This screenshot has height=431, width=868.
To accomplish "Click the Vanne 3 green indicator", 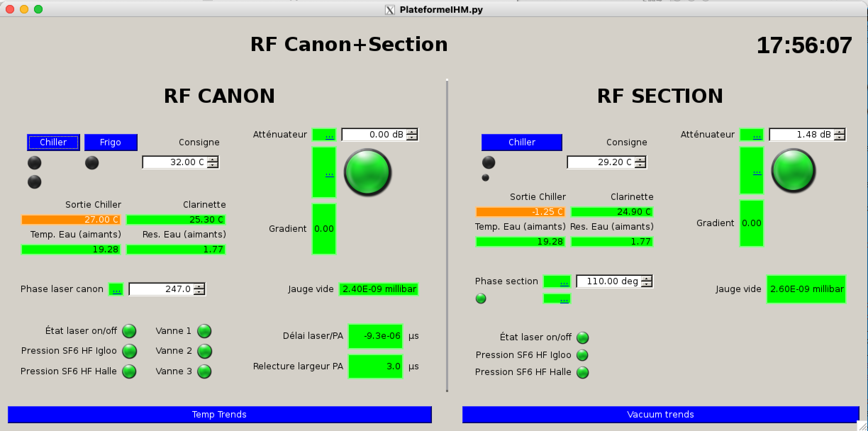I will [x=204, y=371].
